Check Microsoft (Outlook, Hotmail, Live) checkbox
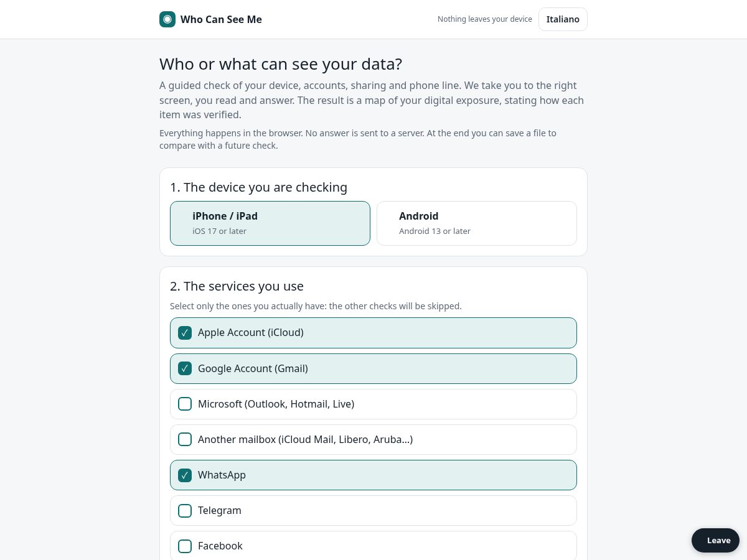Image resolution: width=747 pixels, height=560 pixels. pyautogui.click(x=185, y=404)
